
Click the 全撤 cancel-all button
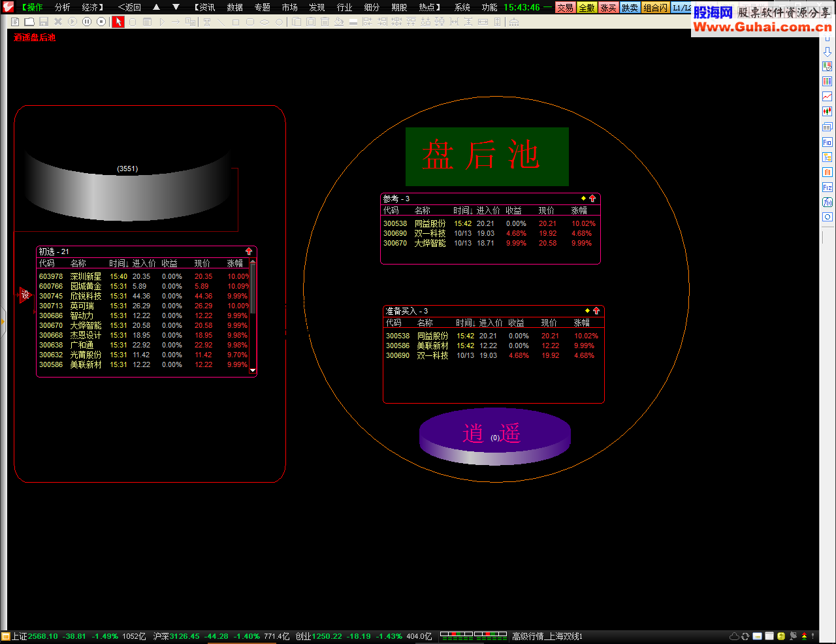(587, 8)
